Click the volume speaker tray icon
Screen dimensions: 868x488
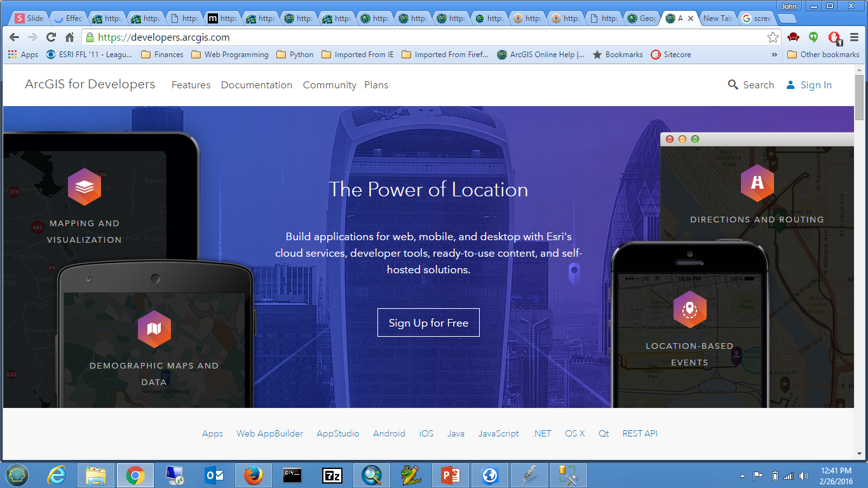(x=803, y=475)
